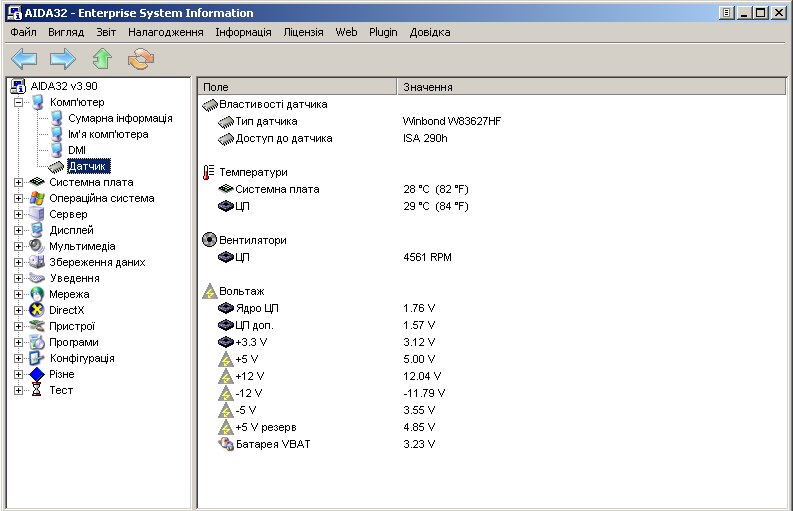793x511 pixels.
Task: Click the Winbond W83627HF value
Action: pos(452,121)
